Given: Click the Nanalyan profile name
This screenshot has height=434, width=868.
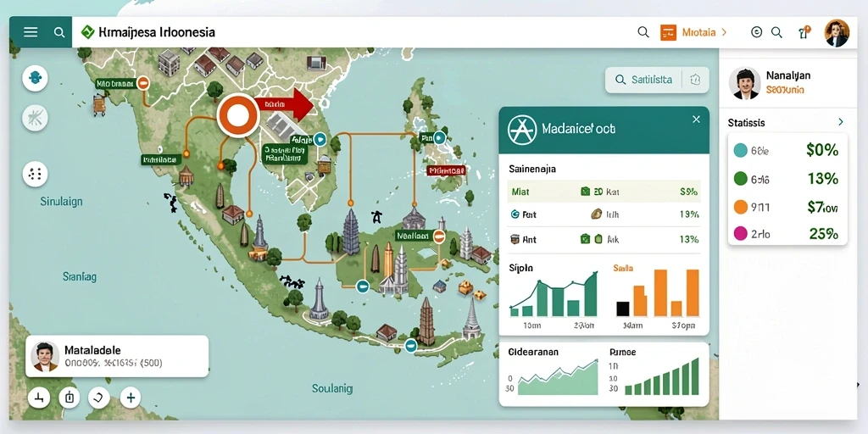Looking at the screenshot, I should point(788,75).
